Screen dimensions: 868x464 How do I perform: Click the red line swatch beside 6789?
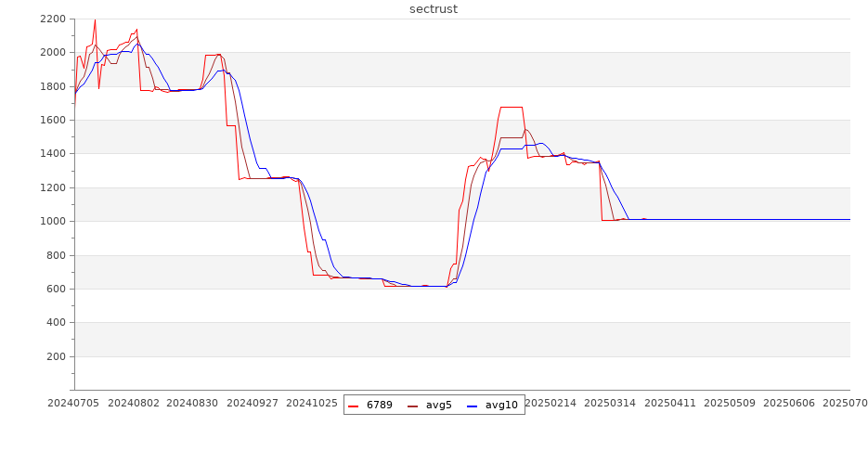click(x=354, y=406)
